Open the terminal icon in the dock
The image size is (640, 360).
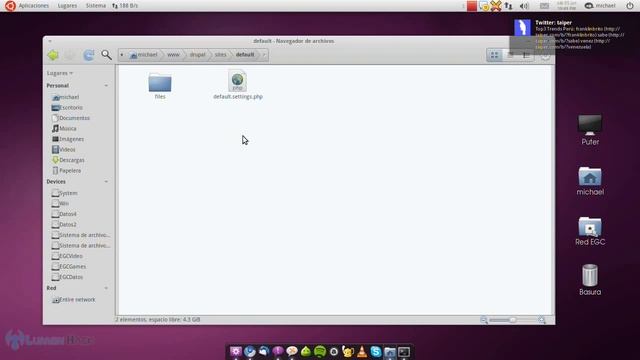[404, 351]
